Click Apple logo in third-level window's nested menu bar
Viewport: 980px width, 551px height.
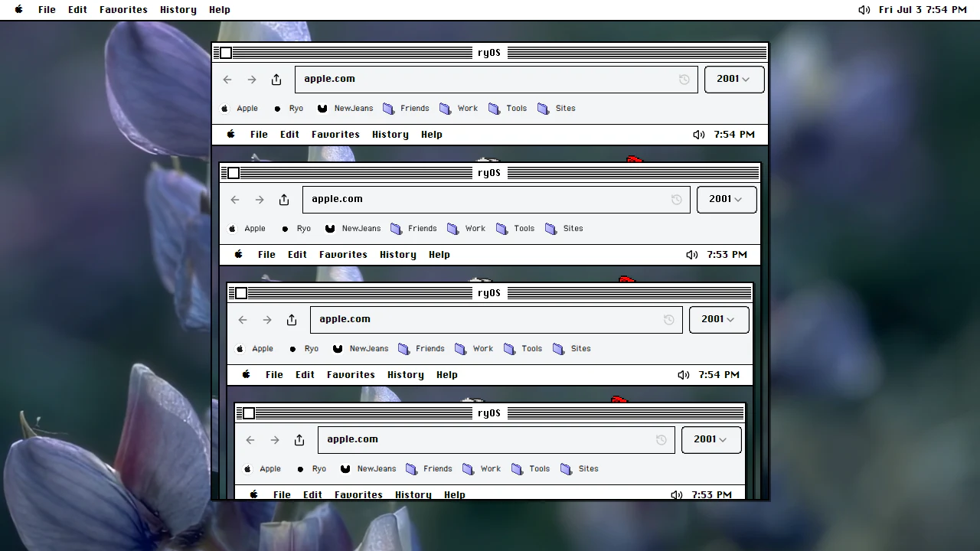pyautogui.click(x=247, y=375)
